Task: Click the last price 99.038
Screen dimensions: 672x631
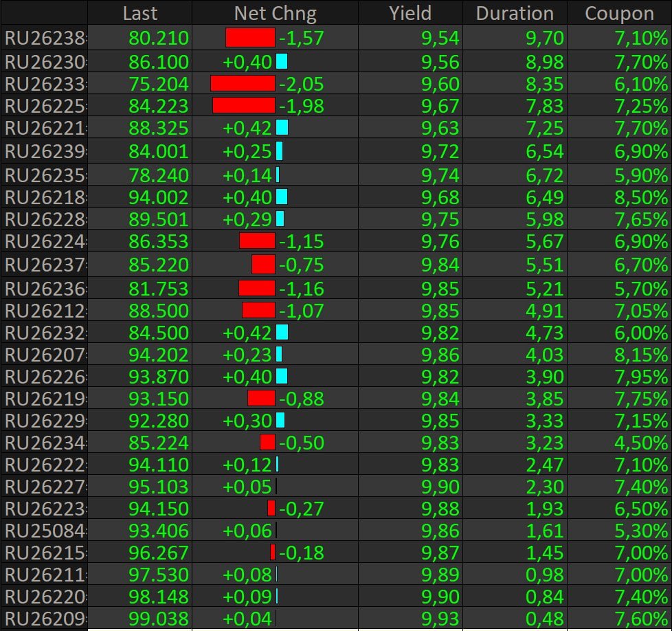Action: [159, 619]
